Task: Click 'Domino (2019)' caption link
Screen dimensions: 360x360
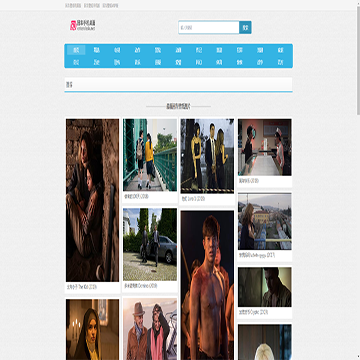Action: coord(141,286)
